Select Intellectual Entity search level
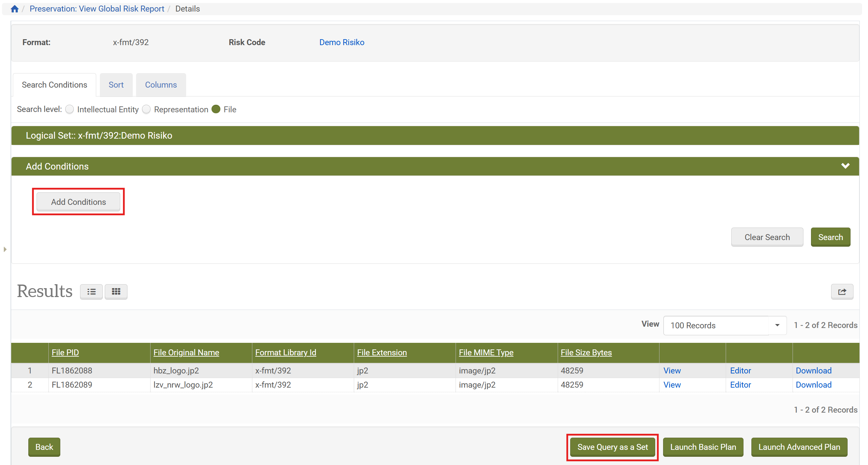868x465 pixels. [70, 110]
